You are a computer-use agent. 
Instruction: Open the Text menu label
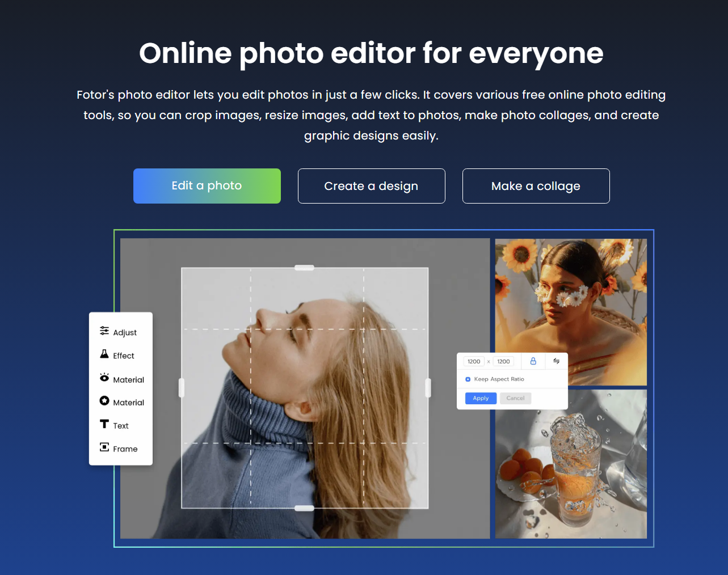coord(121,426)
